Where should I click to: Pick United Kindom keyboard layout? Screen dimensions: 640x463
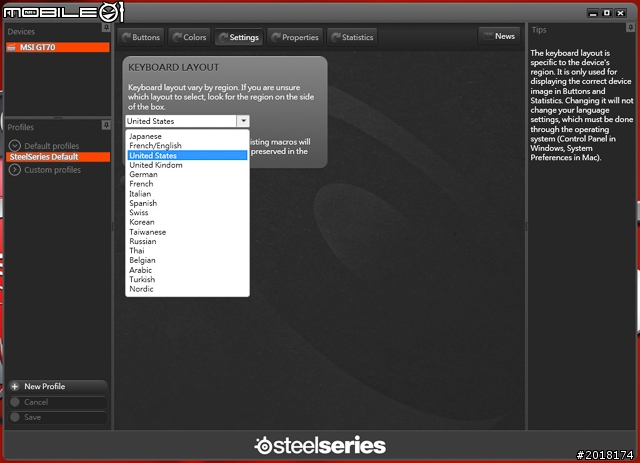pyautogui.click(x=187, y=165)
